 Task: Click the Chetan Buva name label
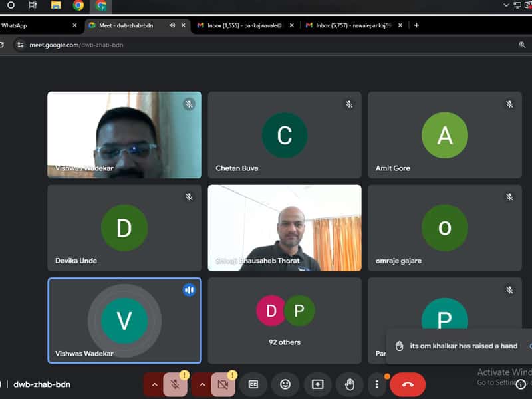click(237, 168)
